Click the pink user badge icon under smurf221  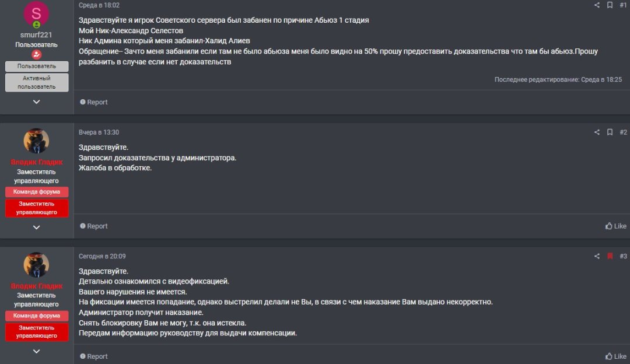coord(37,55)
